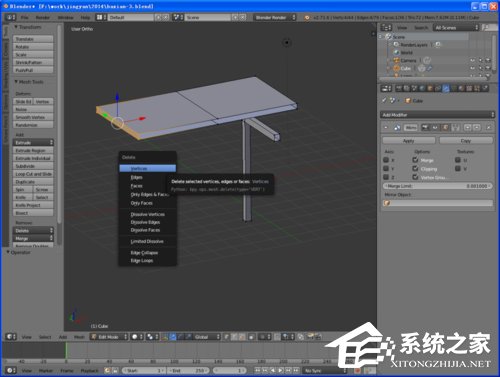This screenshot has height=377, width=500.
Task: Open the Extrude dropdown
Action: pyautogui.click(x=33, y=142)
